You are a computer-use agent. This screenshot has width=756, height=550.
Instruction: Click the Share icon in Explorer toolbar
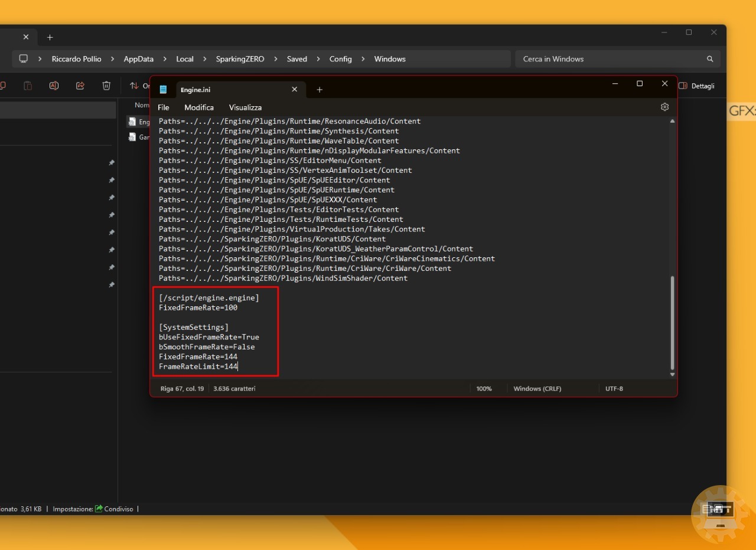pos(80,86)
